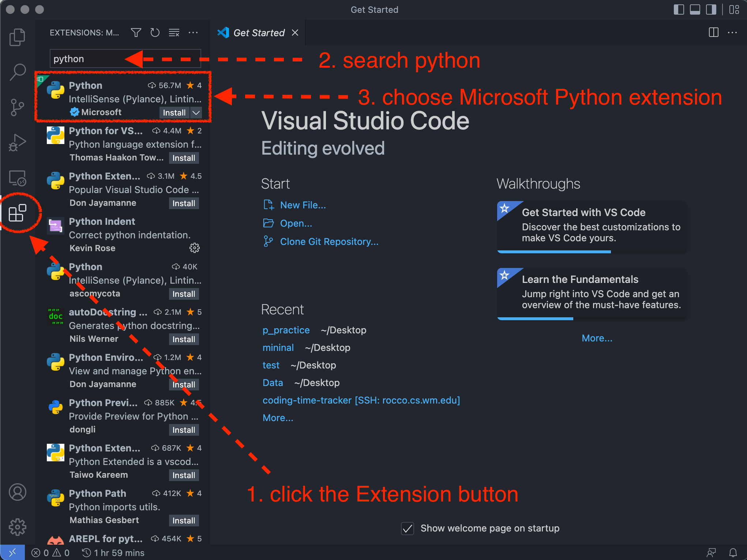Uncheck Show welcome page on startup
Viewport: 747px width, 560px height.
coord(407,529)
